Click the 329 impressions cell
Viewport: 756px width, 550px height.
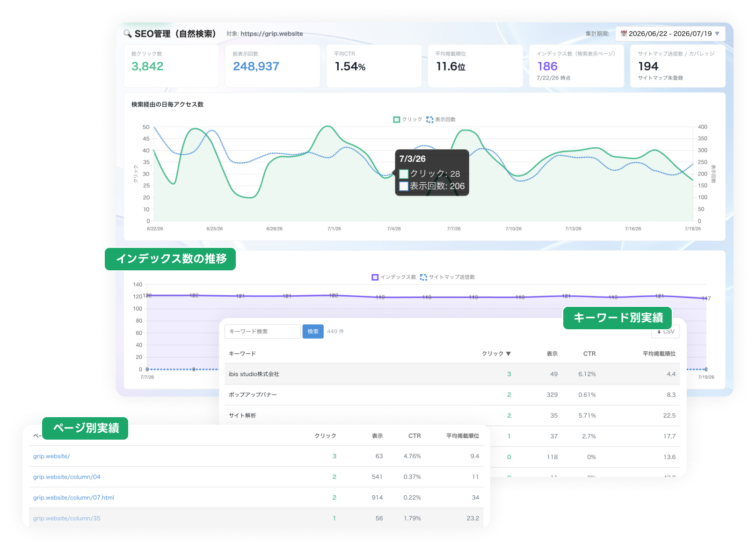552,395
